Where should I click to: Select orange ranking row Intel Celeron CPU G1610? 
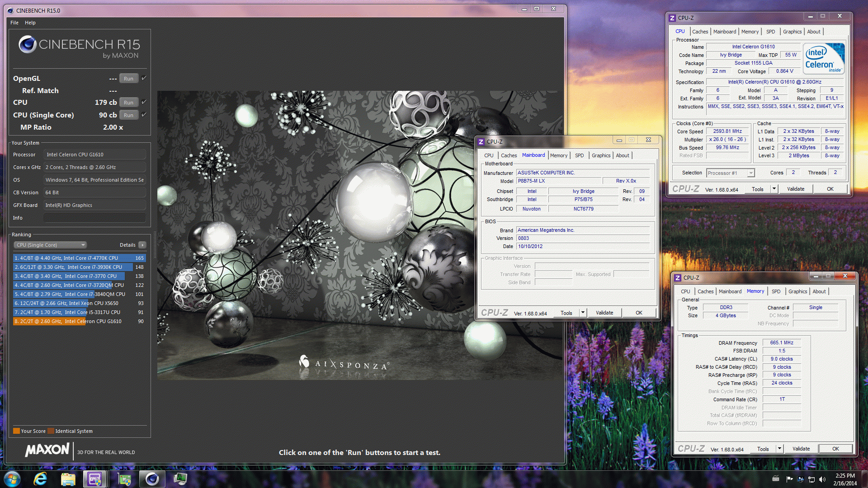[x=79, y=321]
